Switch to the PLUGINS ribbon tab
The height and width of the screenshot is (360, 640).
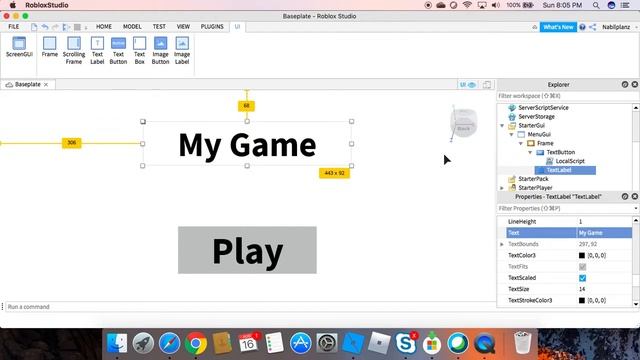212,27
